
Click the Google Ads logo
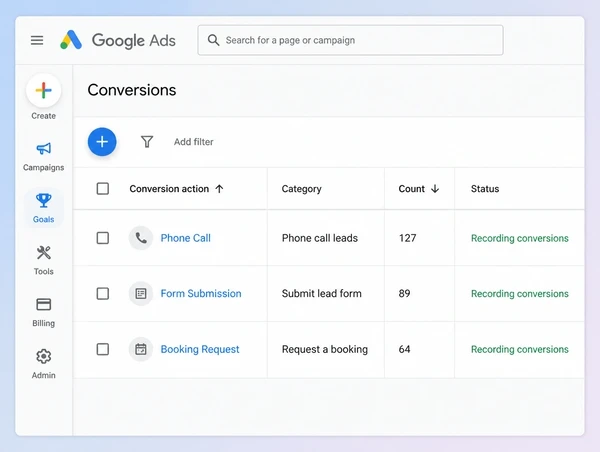click(x=118, y=40)
